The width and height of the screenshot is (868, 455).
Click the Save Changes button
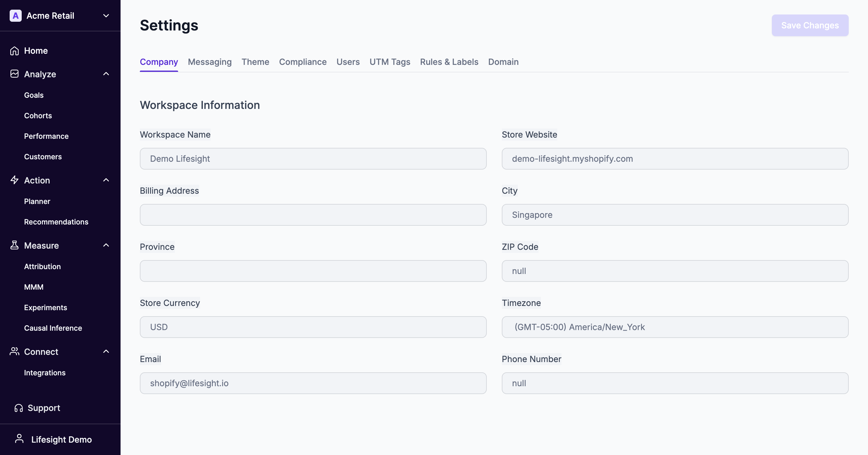point(810,25)
